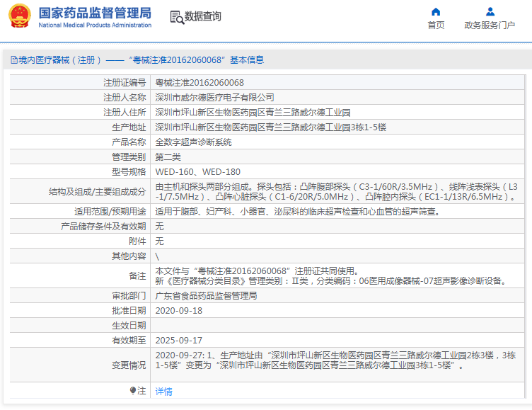Click the 生产地址 value ending 3栋1-5楼
The image size is (532, 410).
click(270, 127)
